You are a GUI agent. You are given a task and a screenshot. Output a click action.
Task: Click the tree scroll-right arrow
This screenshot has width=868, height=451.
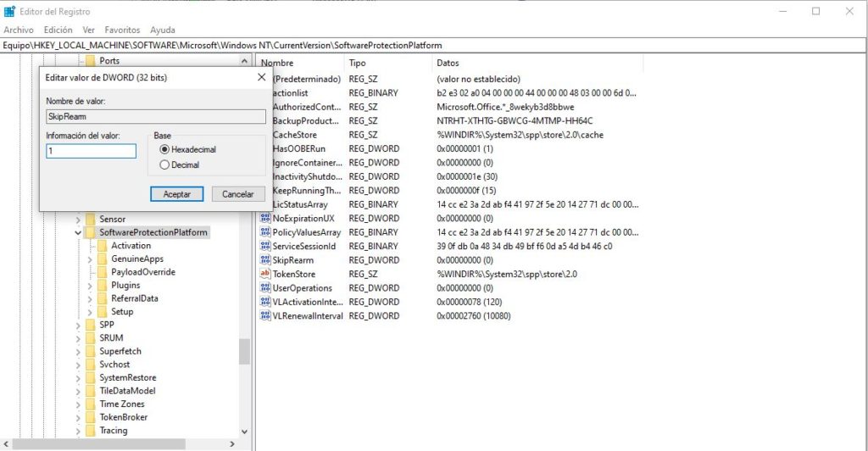click(232, 444)
